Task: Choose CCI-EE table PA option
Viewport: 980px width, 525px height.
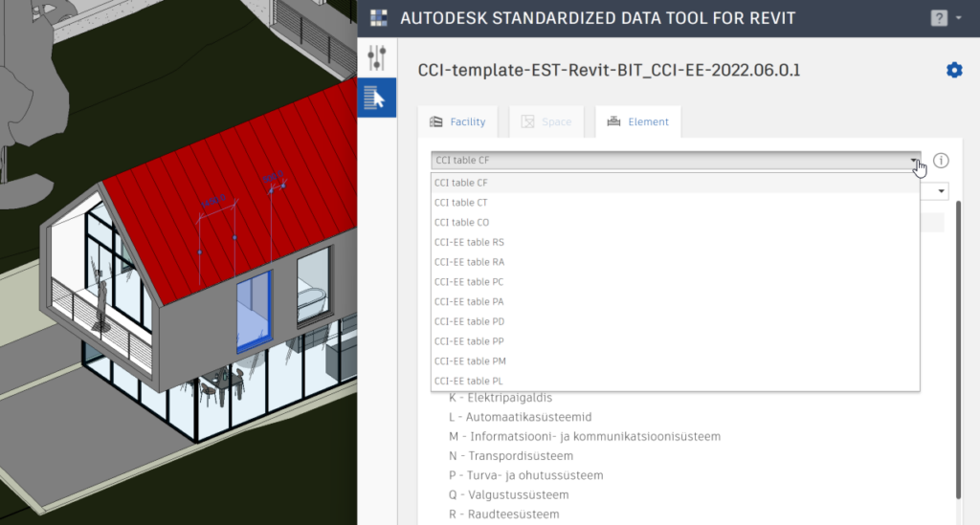Action: pyautogui.click(x=675, y=301)
